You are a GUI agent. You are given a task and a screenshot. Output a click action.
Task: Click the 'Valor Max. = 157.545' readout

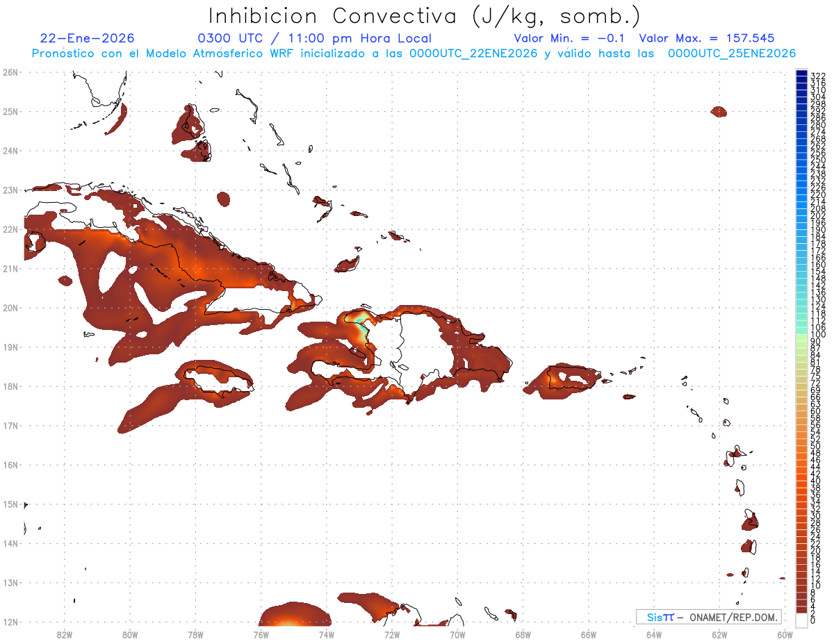click(x=707, y=39)
